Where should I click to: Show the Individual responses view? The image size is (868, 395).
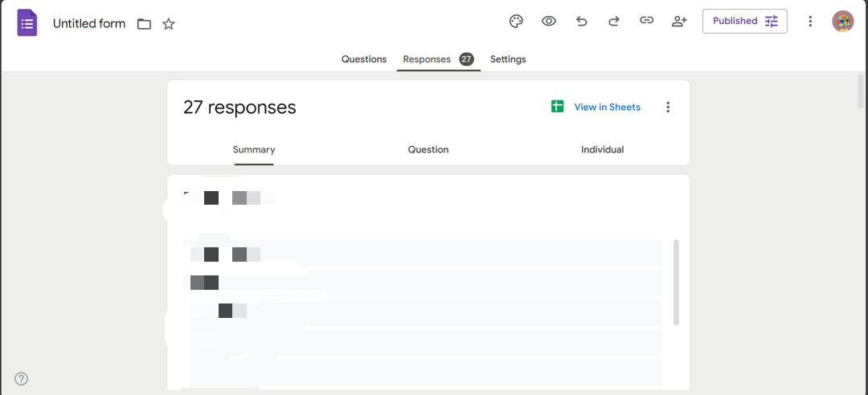[602, 149]
